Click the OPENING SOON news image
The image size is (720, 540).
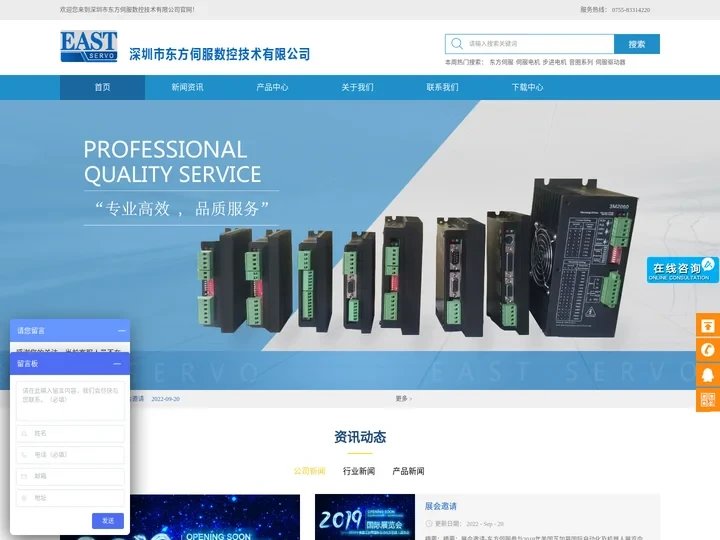click(215, 517)
